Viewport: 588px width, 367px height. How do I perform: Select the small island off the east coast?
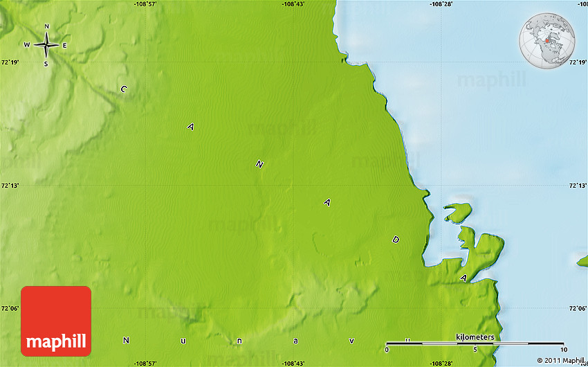(457, 211)
